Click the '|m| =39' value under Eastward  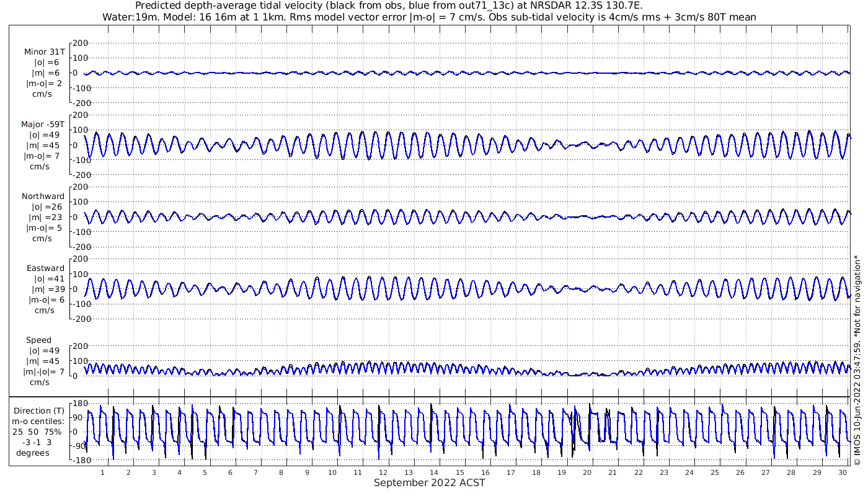[x=46, y=289]
